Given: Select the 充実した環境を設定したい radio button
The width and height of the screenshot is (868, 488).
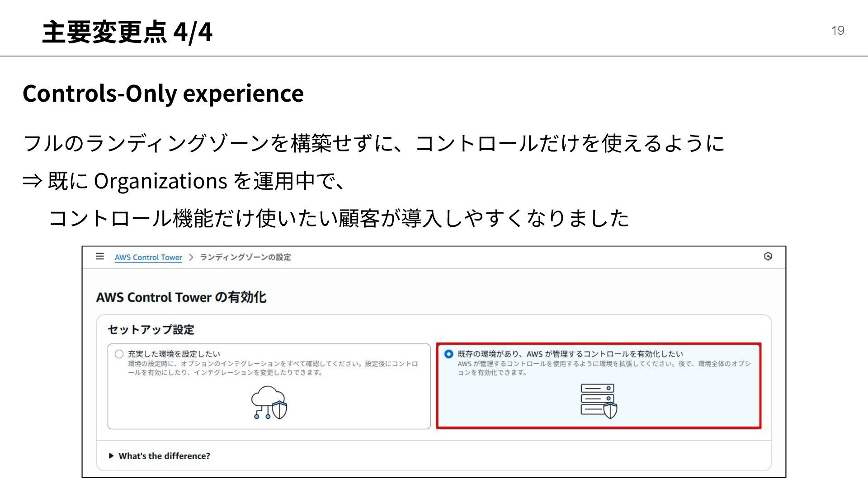Looking at the screenshot, I should 119,354.
